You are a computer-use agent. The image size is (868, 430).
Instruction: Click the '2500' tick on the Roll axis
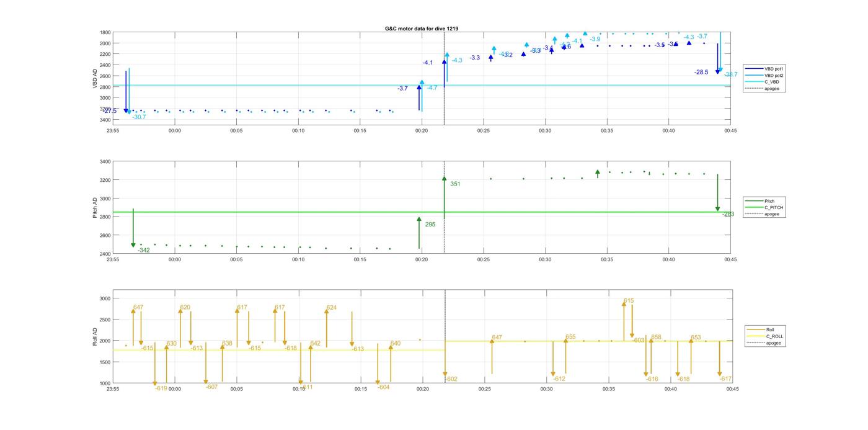pyautogui.click(x=105, y=320)
